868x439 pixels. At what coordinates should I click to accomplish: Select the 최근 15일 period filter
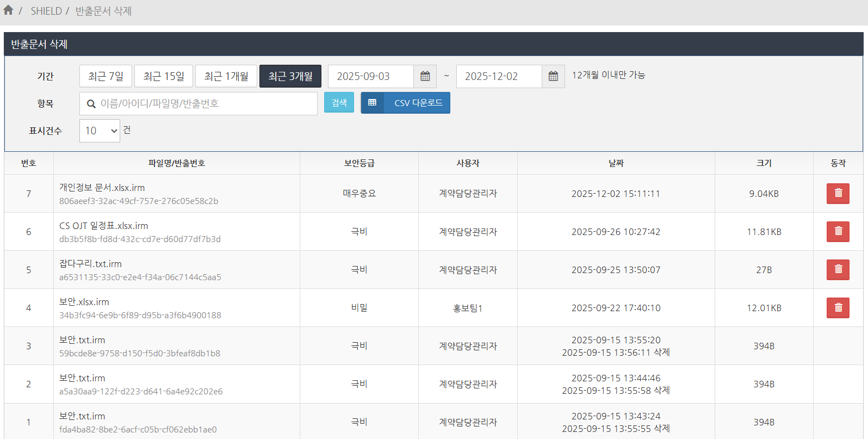point(164,76)
